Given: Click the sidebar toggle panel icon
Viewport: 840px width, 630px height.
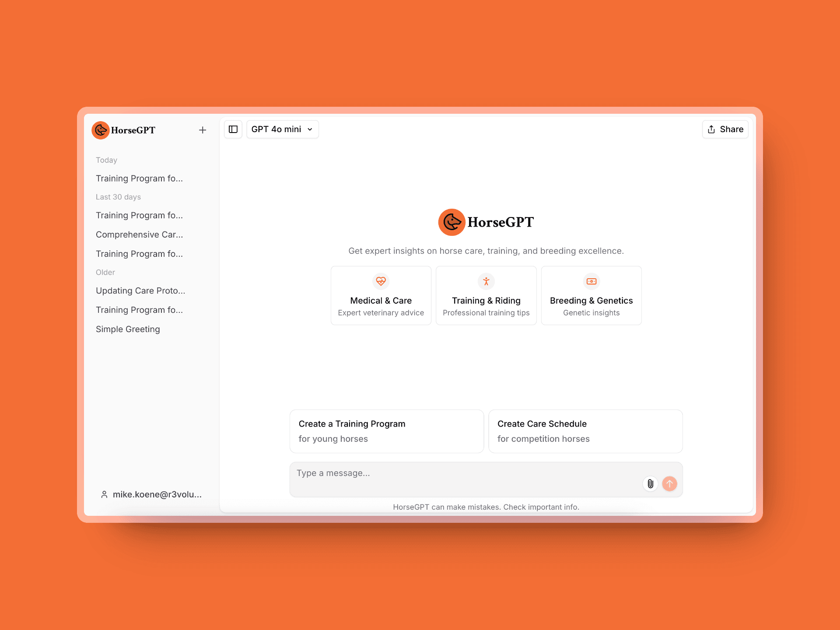Looking at the screenshot, I should tap(234, 129).
